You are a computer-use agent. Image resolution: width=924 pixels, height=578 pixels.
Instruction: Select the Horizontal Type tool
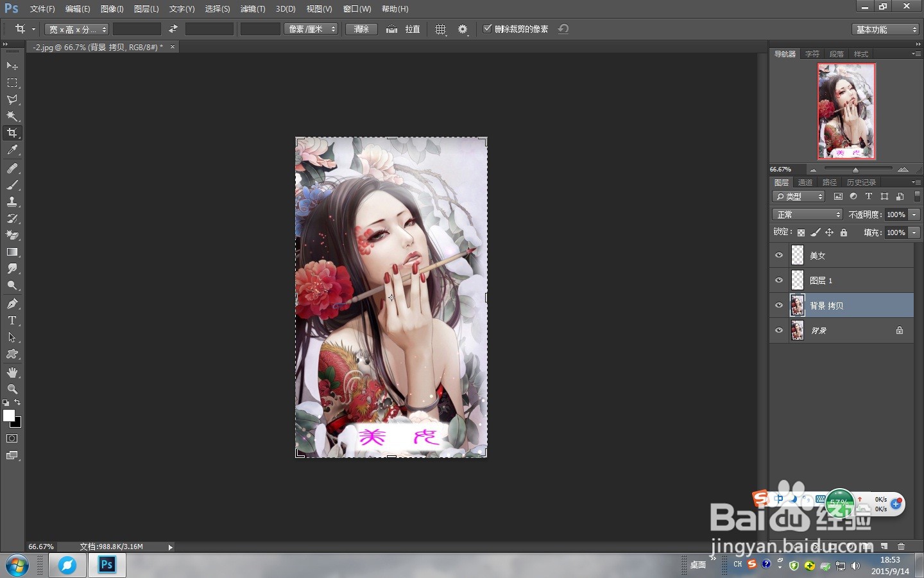[12, 320]
